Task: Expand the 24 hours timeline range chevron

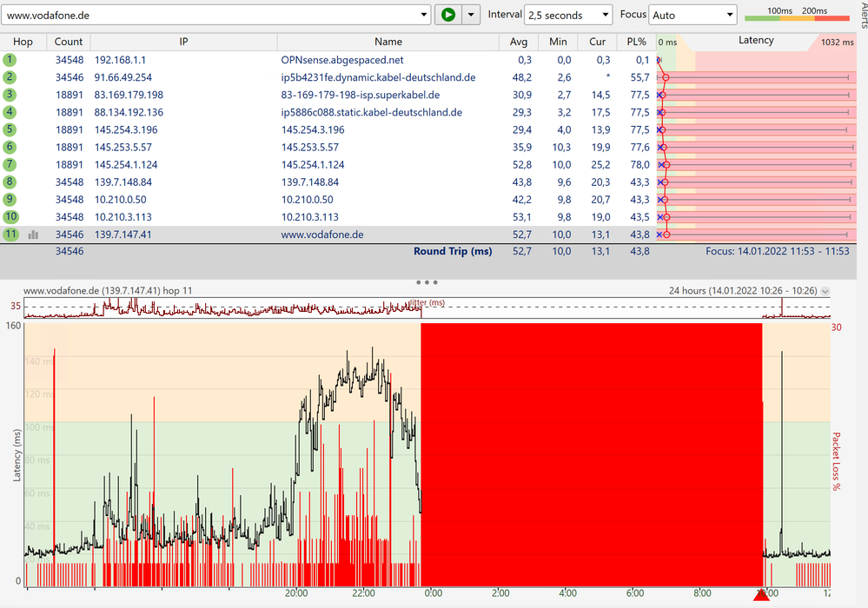Action: pyautogui.click(x=825, y=291)
